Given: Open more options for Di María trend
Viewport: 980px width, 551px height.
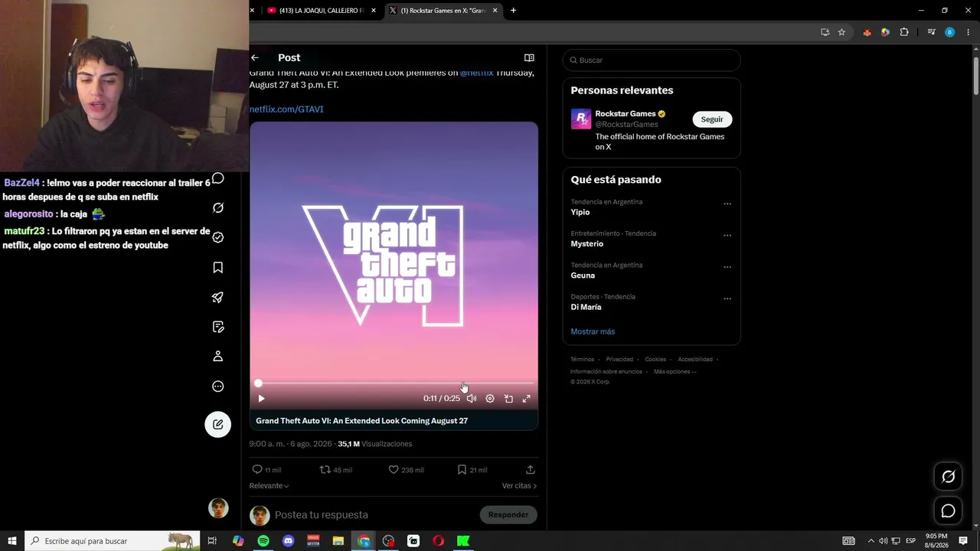Looking at the screenshot, I should coord(727,298).
